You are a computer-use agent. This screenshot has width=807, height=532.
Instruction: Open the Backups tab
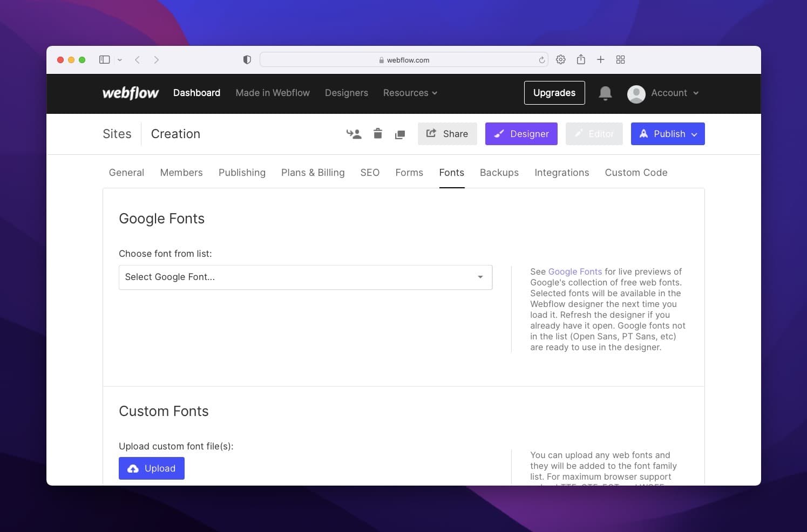(x=499, y=173)
